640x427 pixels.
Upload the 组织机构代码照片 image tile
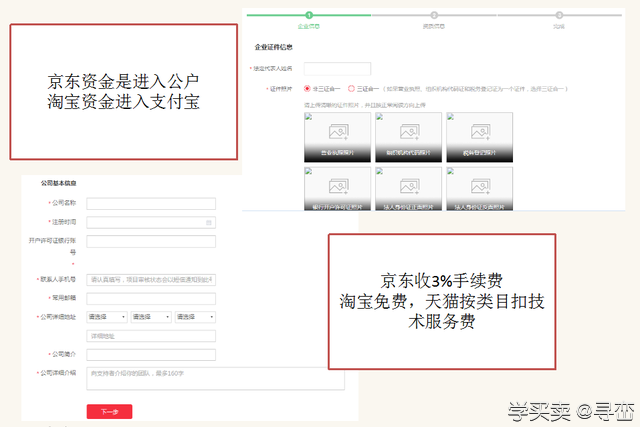408,138
